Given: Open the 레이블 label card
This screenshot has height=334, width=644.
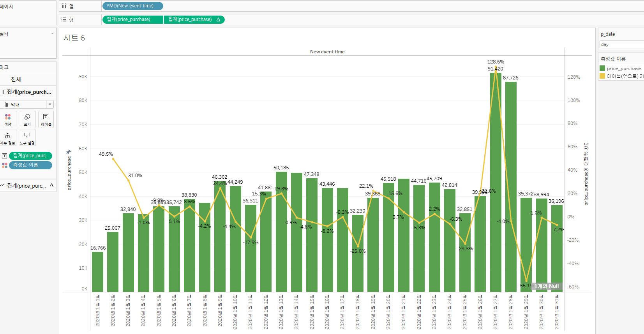Looking at the screenshot, I should (x=46, y=119).
